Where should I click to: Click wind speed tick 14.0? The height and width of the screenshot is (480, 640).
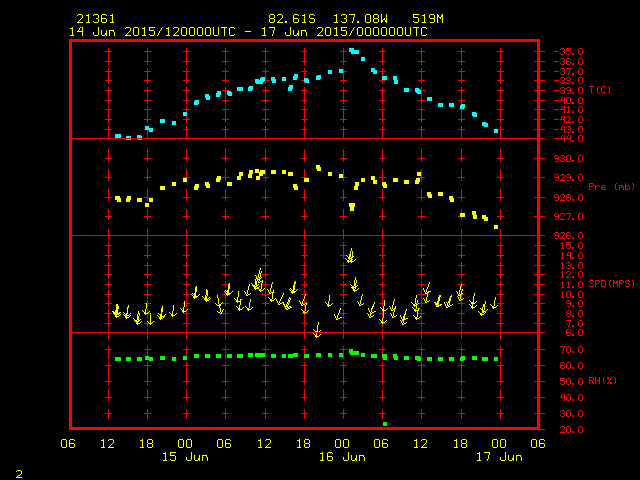[x=571, y=256]
